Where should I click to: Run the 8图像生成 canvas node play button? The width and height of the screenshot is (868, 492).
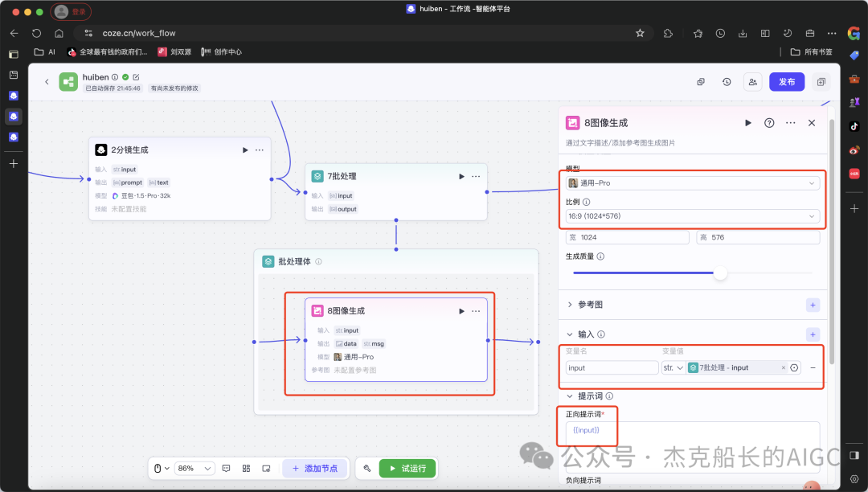coord(461,311)
